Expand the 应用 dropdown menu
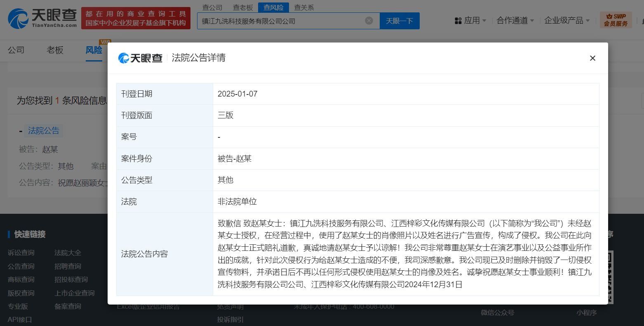This screenshot has height=326, width=644. click(x=470, y=21)
